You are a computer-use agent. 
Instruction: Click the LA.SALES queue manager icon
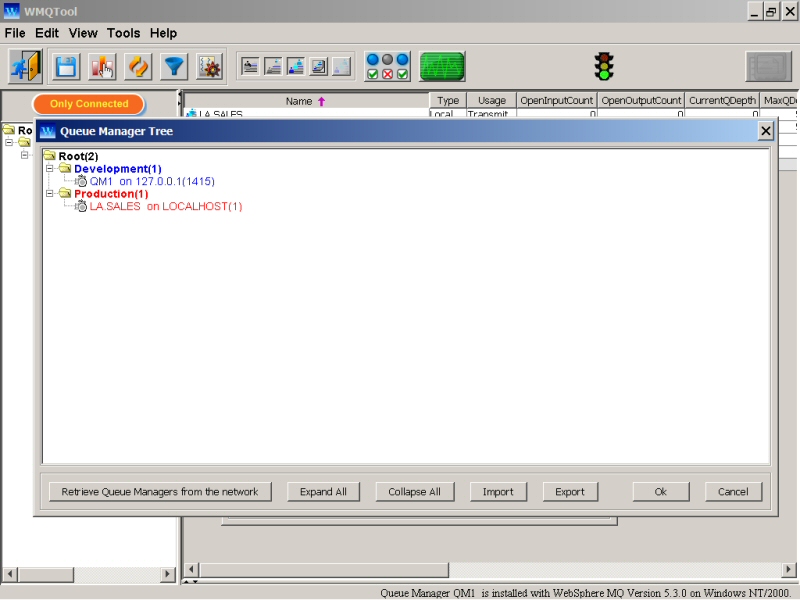[81, 206]
